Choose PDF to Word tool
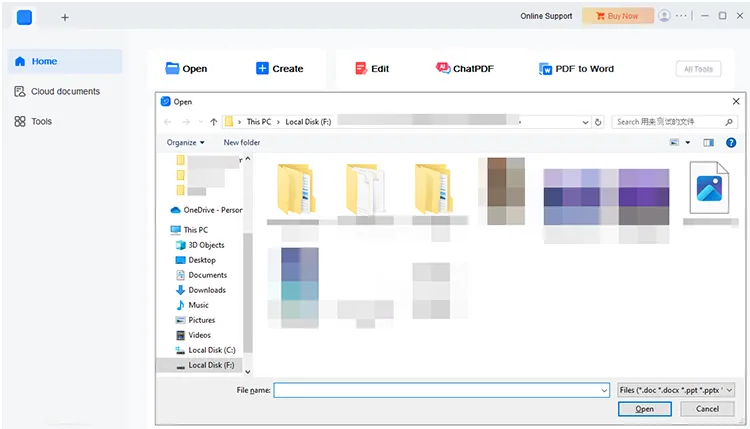750x429 pixels. (576, 69)
